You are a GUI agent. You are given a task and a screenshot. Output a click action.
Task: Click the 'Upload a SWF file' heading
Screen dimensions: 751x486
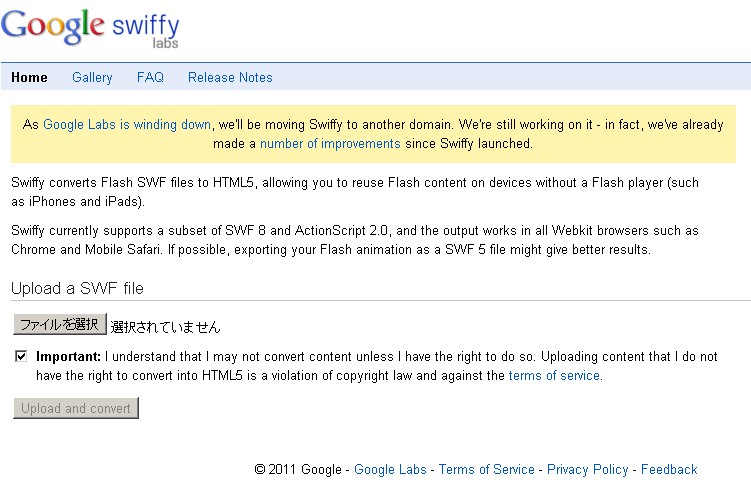pos(77,289)
